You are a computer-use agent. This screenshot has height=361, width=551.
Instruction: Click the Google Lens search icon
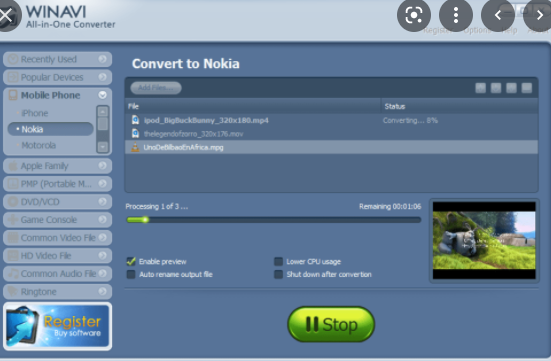pyautogui.click(x=414, y=15)
